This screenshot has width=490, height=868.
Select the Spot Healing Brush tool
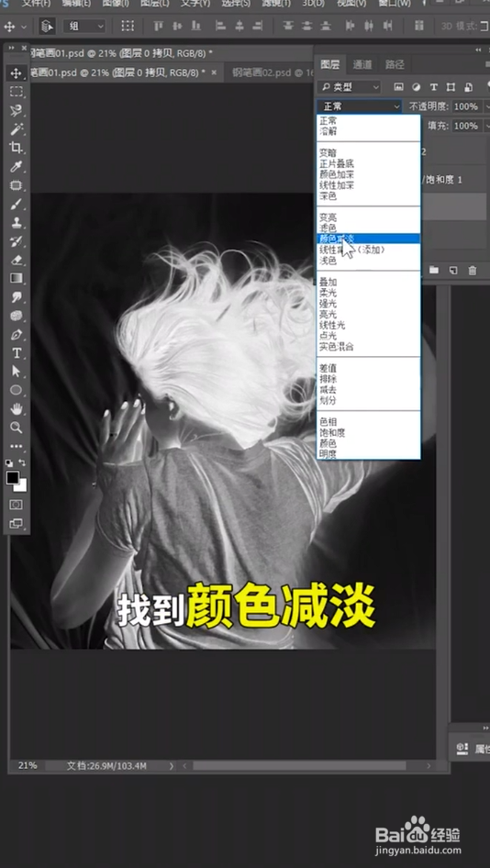(16, 185)
